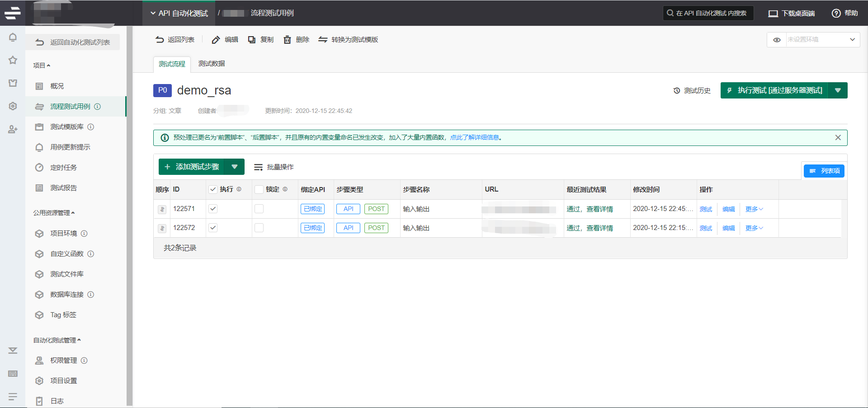Click info icon next to 项目环境

click(x=84, y=234)
